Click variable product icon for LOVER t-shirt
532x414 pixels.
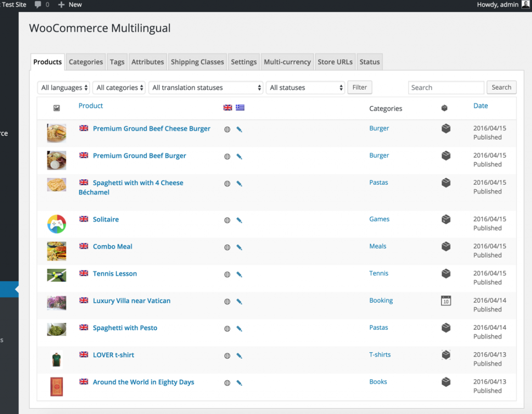point(446,355)
